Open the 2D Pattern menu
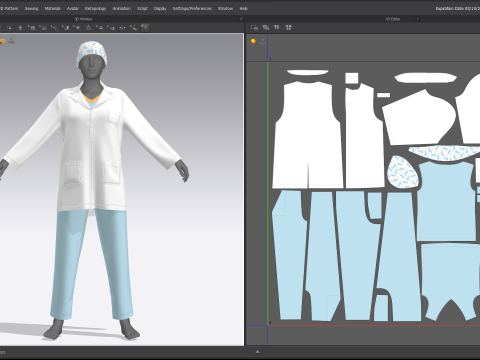Viewport: 480px width, 360px height. tap(9, 8)
